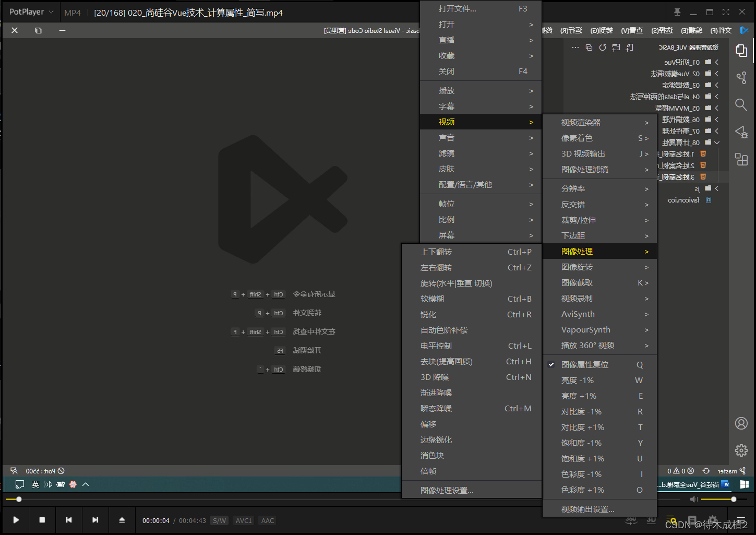Expand the 视频渲染器 submenu
756x535 pixels.
tap(599, 123)
